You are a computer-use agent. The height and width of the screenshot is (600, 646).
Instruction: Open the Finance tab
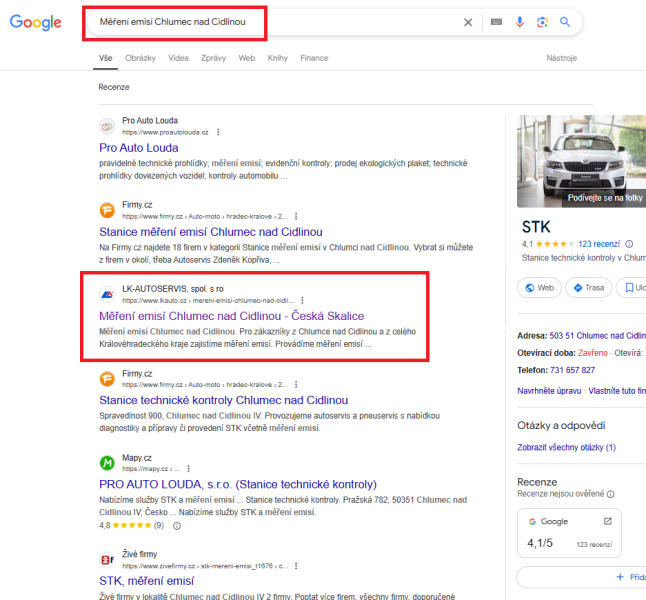coord(314,58)
